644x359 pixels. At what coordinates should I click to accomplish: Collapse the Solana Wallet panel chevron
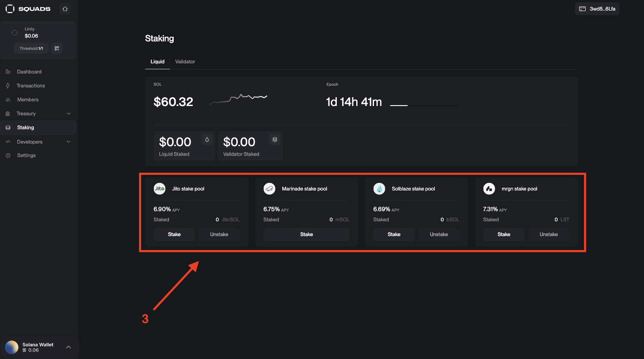(68, 347)
